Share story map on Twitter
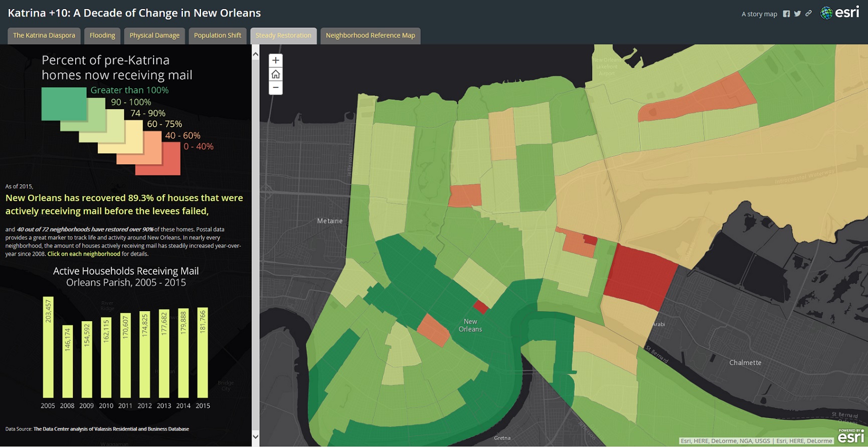The image size is (868, 447). click(x=797, y=14)
